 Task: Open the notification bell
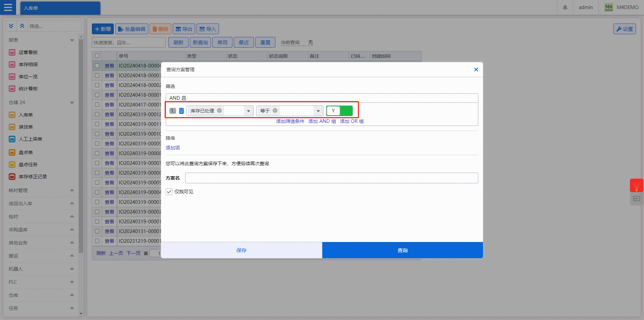tap(565, 7)
